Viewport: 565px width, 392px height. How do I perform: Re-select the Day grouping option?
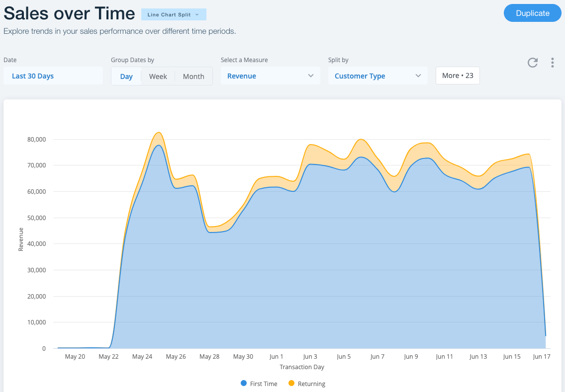pos(126,76)
